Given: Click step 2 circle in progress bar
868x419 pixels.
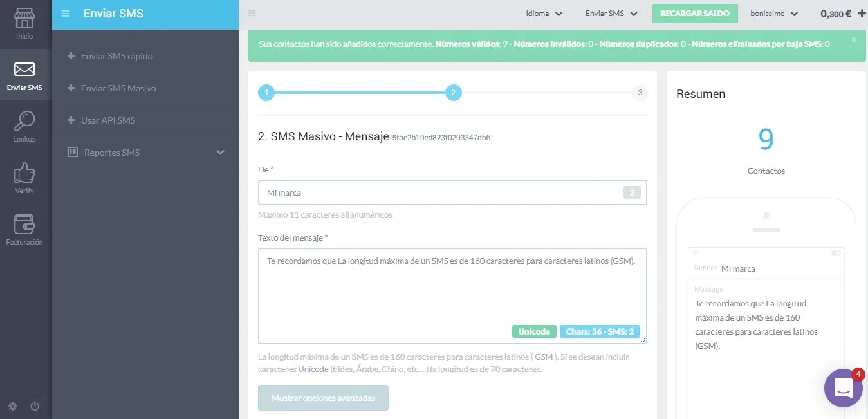Looking at the screenshot, I should (x=453, y=93).
